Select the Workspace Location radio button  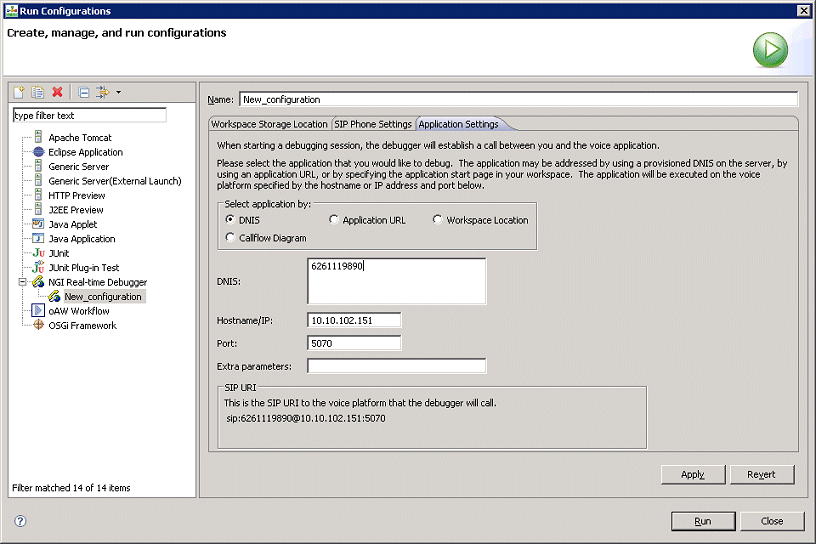[438, 219]
